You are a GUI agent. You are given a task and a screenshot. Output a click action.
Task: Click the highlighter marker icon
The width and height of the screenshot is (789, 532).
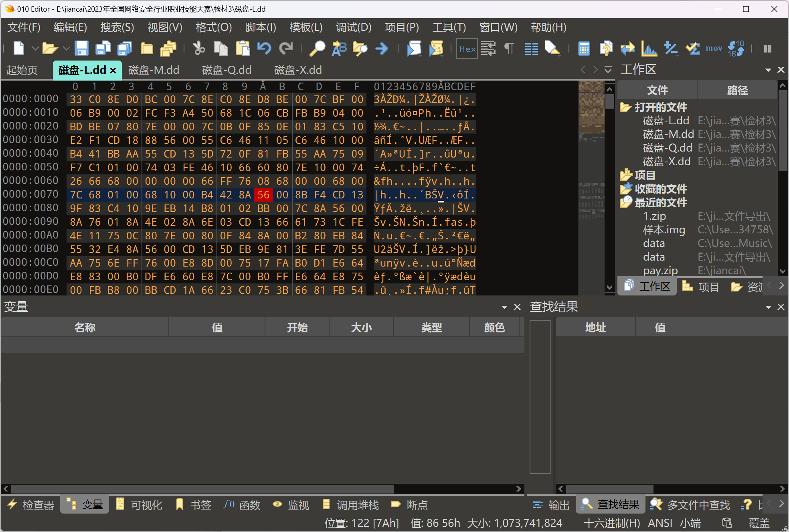point(552,49)
